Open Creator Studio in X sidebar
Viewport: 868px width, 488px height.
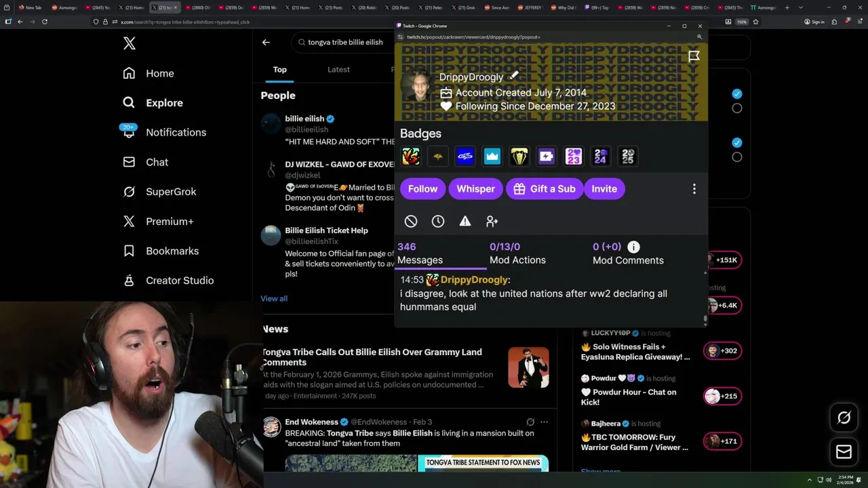[x=168, y=281]
